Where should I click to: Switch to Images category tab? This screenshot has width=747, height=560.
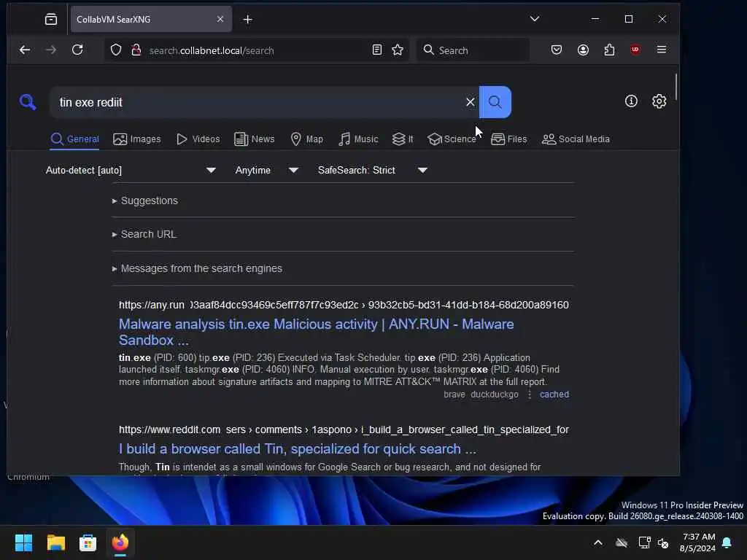[x=136, y=139]
